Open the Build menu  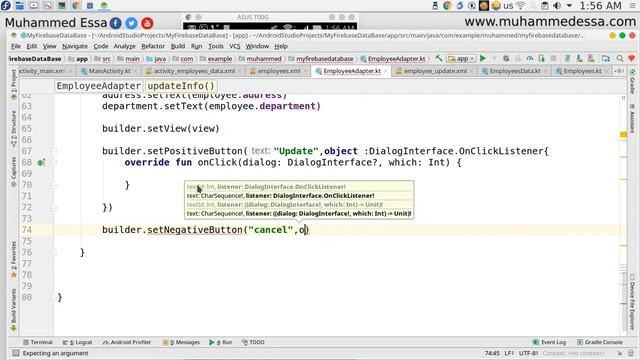point(178,46)
